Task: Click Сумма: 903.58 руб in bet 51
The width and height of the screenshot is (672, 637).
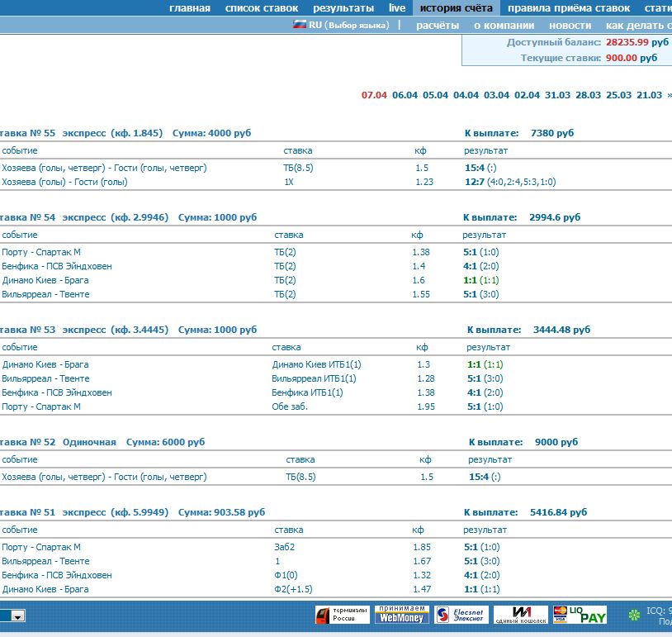Action: click(221, 512)
